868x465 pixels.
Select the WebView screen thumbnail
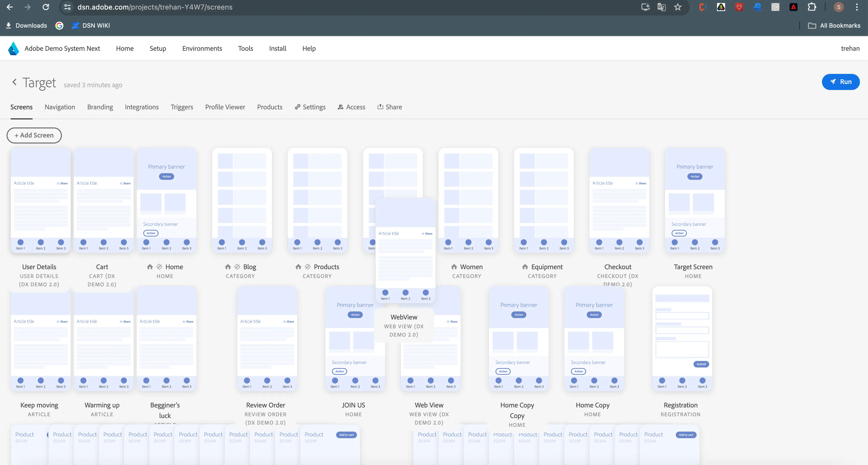[x=405, y=251]
